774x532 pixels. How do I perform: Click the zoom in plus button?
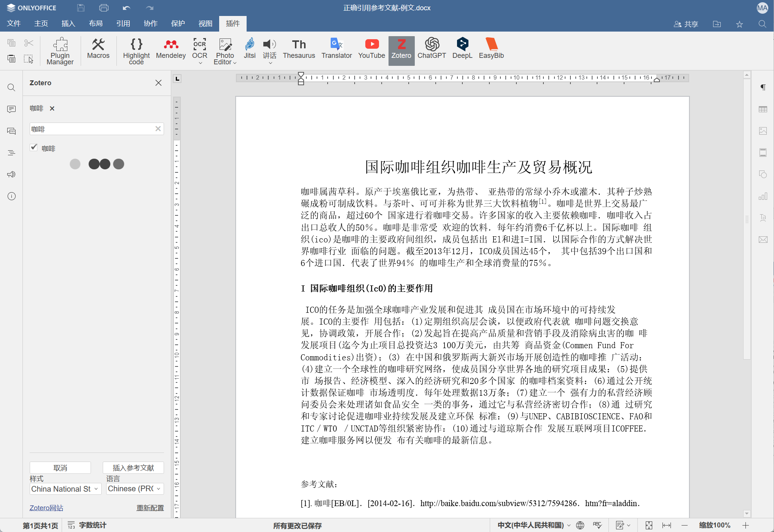click(745, 525)
